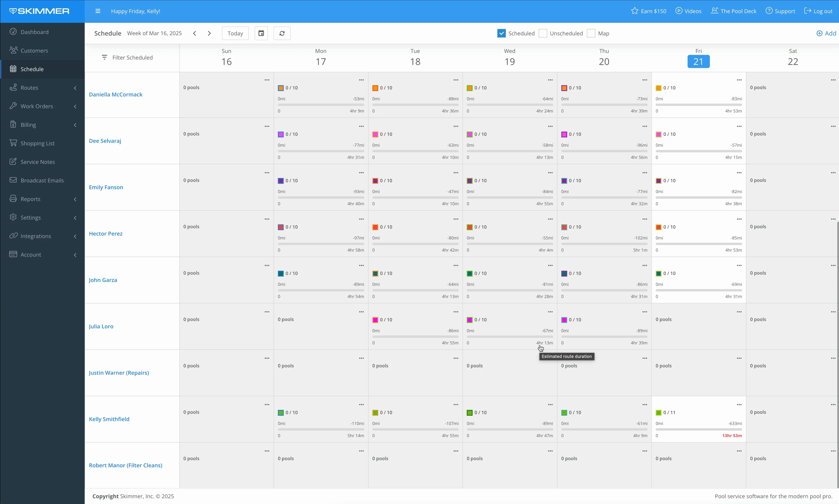Open options for Julia Loro's Sunday cell
The width and height of the screenshot is (839, 504).
(267, 312)
